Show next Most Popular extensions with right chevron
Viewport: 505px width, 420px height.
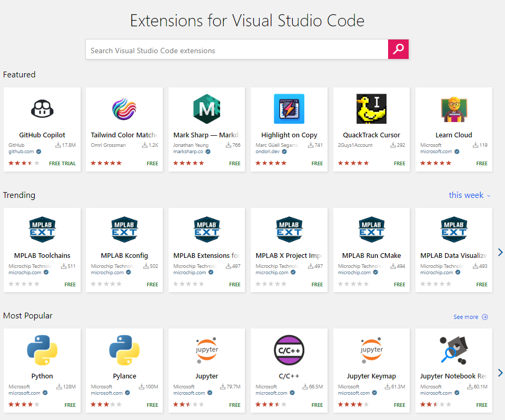coord(500,373)
